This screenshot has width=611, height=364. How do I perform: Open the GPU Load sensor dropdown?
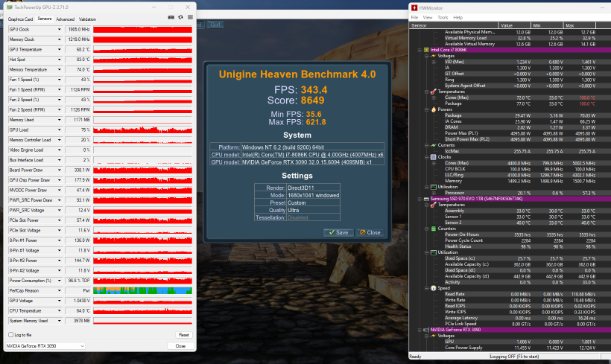click(59, 130)
